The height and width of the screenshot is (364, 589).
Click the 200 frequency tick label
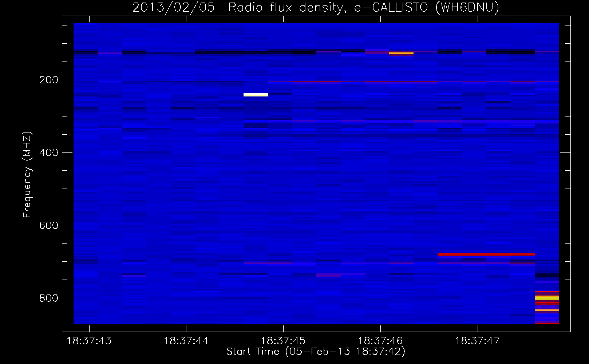[x=49, y=80]
